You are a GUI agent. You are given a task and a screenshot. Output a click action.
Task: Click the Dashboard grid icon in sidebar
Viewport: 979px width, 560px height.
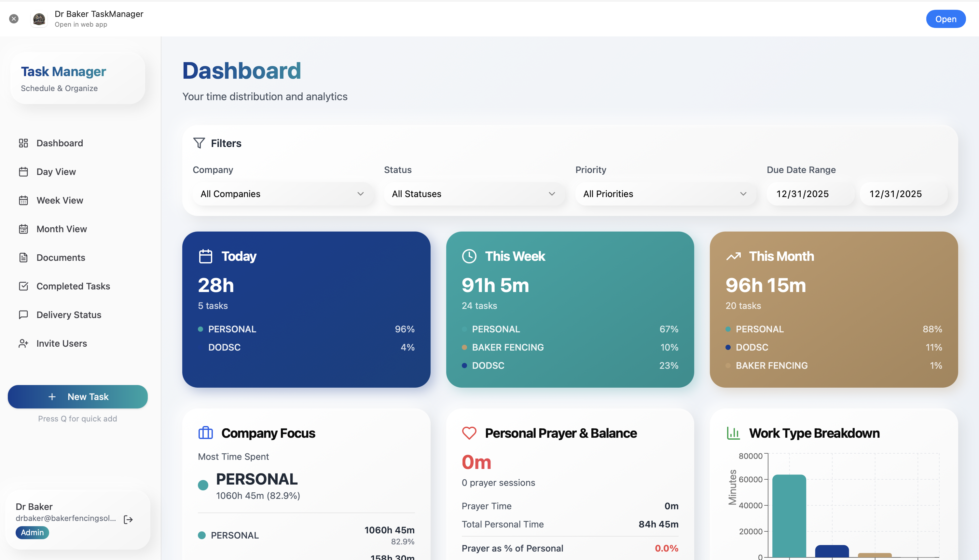click(x=23, y=143)
